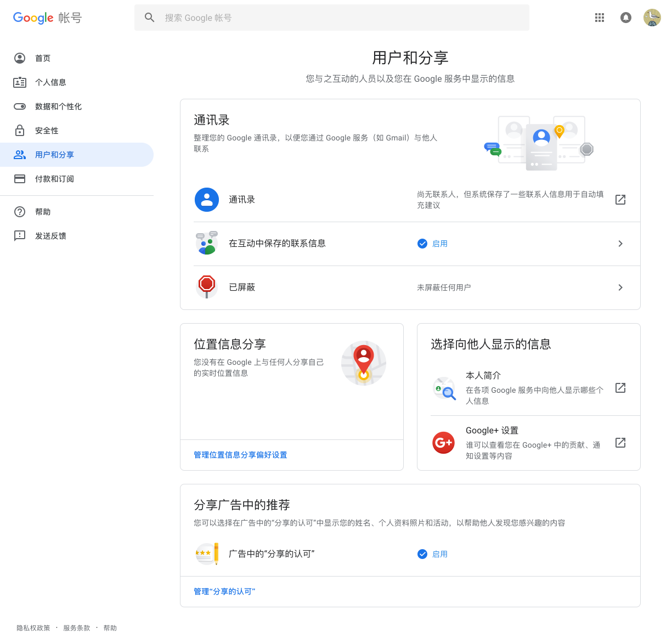672x638 pixels.
Task: Open 付款和订阅 in the sidebar
Action: (77, 179)
